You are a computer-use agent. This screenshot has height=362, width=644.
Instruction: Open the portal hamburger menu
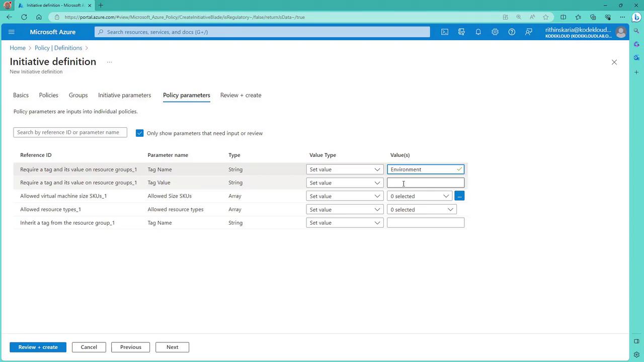point(12,32)
